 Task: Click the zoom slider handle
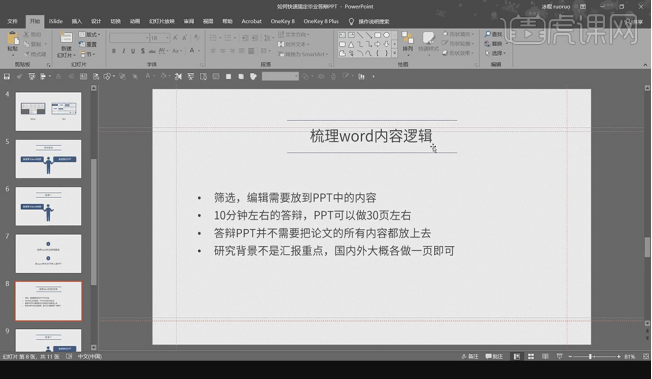point(590,357)
